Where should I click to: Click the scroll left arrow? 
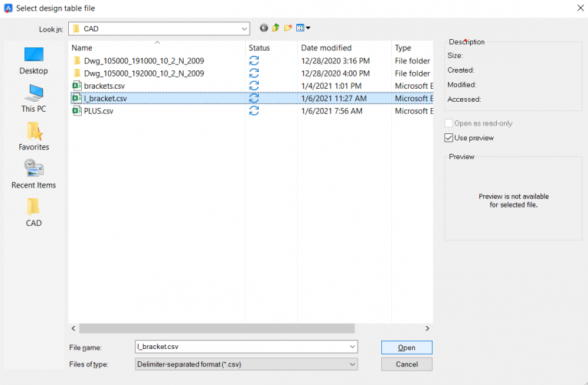(x=73, y=328)
